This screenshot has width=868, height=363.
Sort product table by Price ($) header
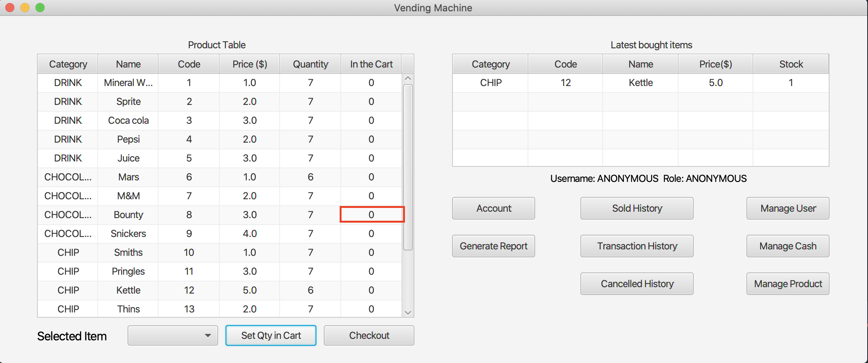tap(249, 64)
